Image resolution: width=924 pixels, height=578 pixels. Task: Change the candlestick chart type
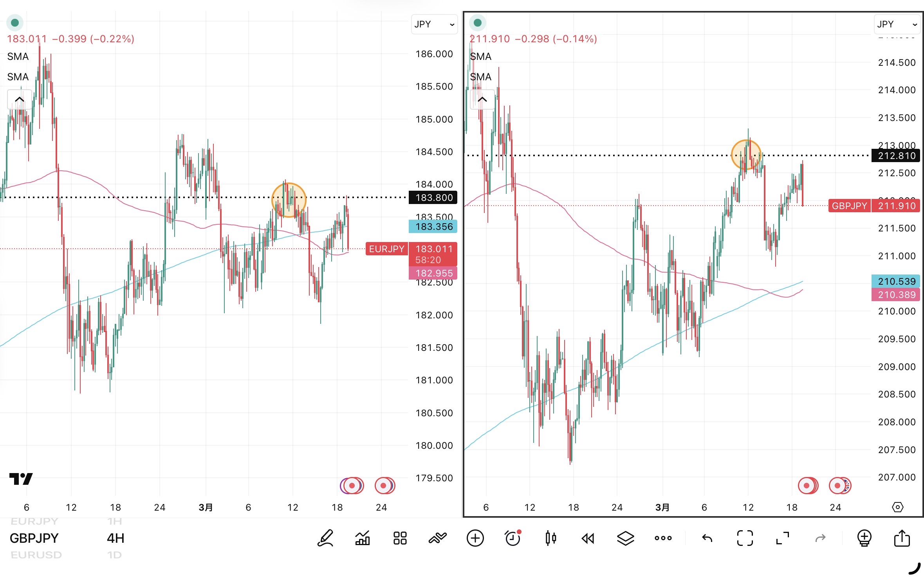coord(550,538)
